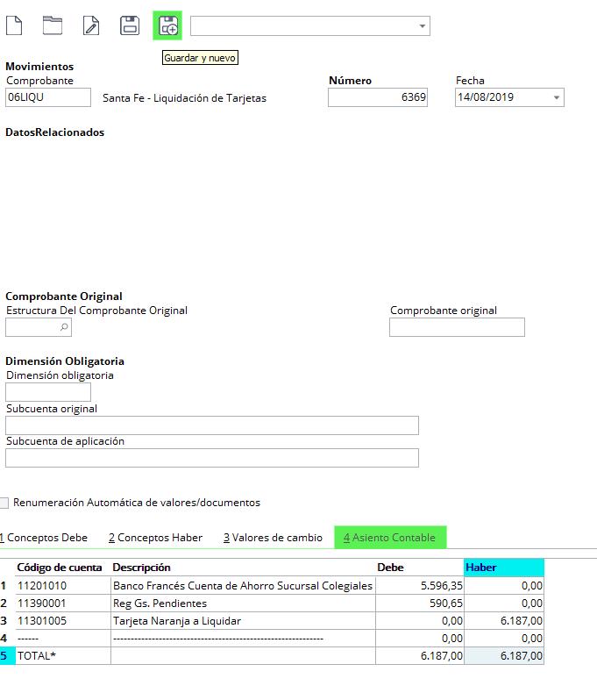Switch to the Conceptos Haber tab
This screenshot has width=597, height=700.
[x=156, y=538]
